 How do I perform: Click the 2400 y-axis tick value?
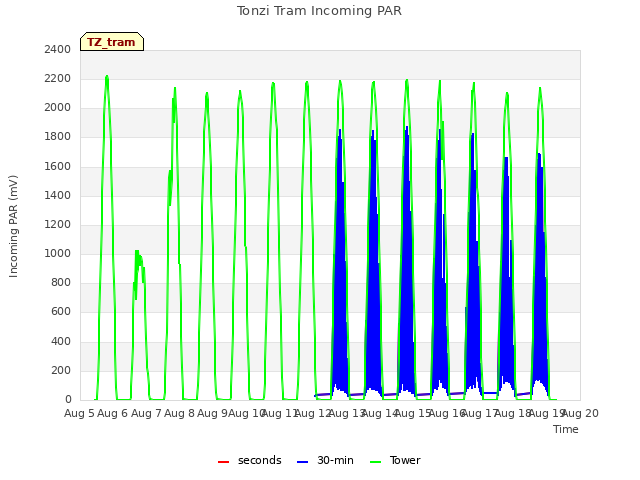coord(58,49)
